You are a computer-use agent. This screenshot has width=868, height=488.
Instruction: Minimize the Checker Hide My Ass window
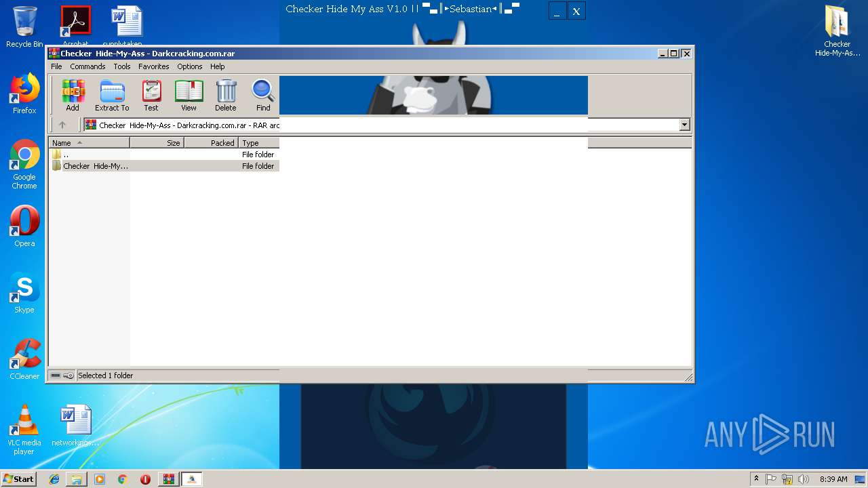(557, 11)
